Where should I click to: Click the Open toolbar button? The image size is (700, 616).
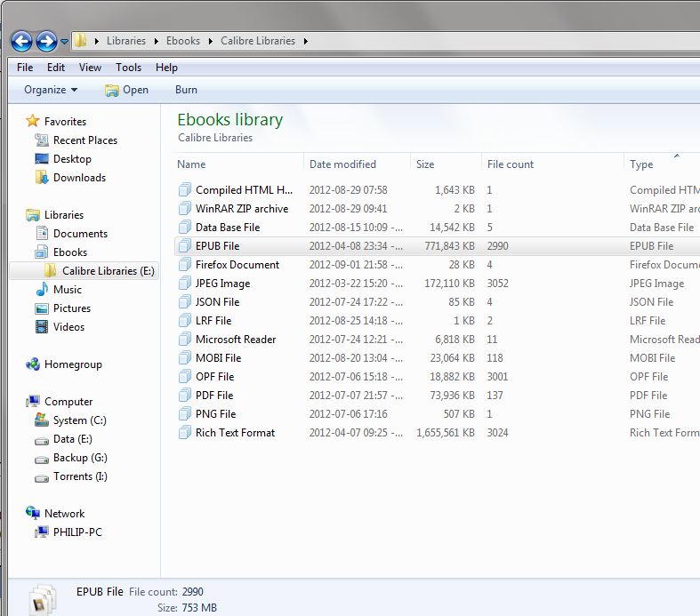pyautogui.click(x=127, y=90)
